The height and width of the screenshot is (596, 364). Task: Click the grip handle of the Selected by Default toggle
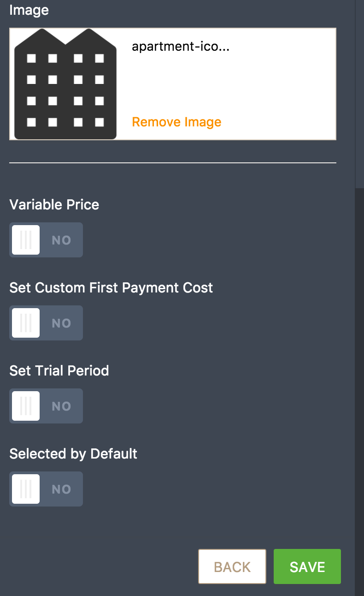point(26,489)
